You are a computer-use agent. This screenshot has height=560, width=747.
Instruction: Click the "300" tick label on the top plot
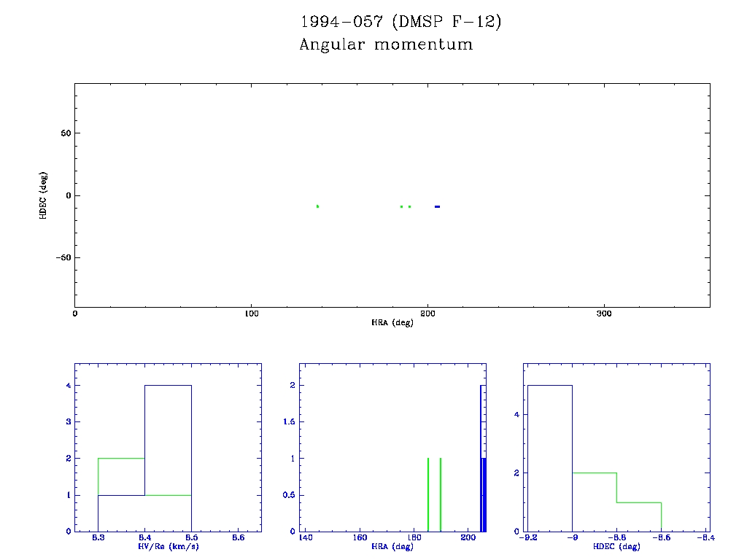pyautogui.click(x=604, y=314)
